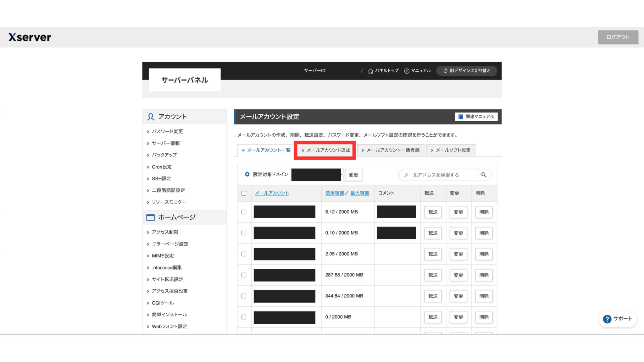Screen dimensions: 644x362
Task: Check the 287.68 / 2000 MB row checkbox
Action: coord(244,275)
